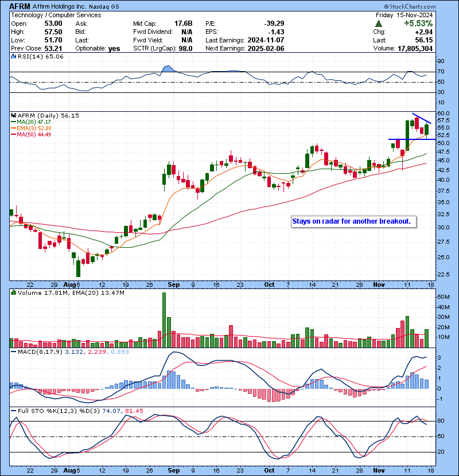Select the stochastic %D value 81.45
This screenshot has width=459, height=476.
point(134,411)
